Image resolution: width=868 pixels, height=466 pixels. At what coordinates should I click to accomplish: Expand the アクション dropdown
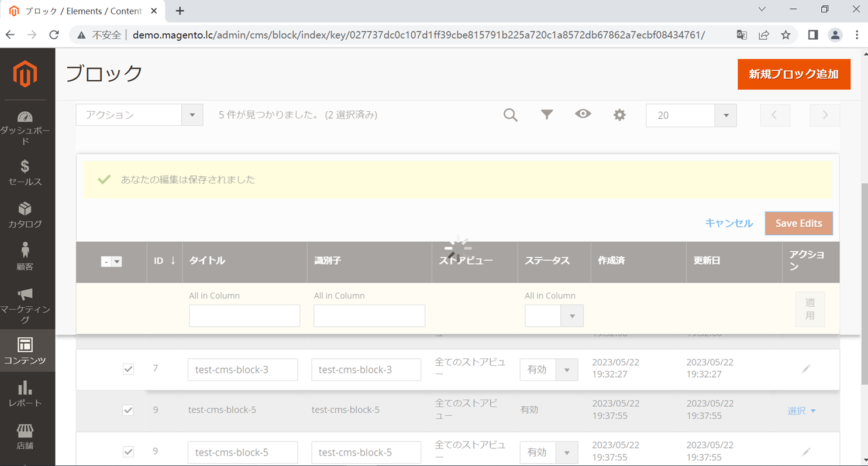click(192, 115)
